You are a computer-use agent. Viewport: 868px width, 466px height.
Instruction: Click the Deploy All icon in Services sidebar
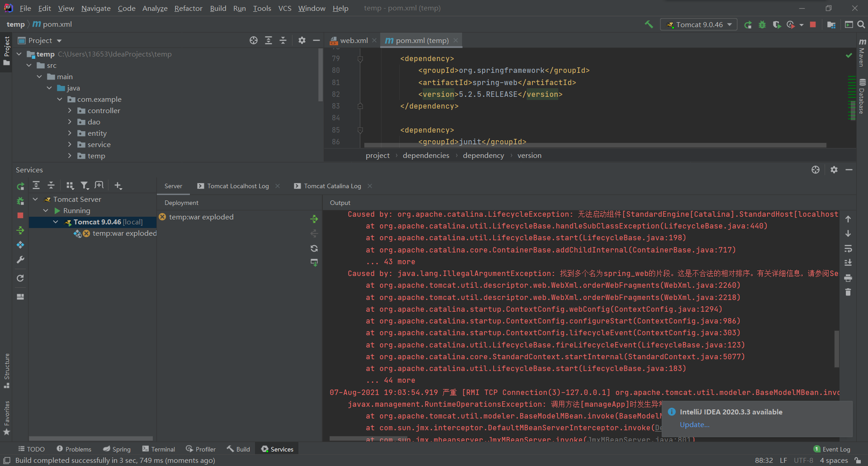(20, 230)
